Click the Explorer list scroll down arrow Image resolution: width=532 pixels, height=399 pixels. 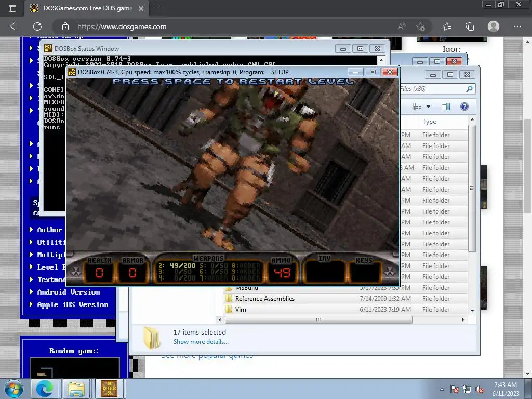472,311
